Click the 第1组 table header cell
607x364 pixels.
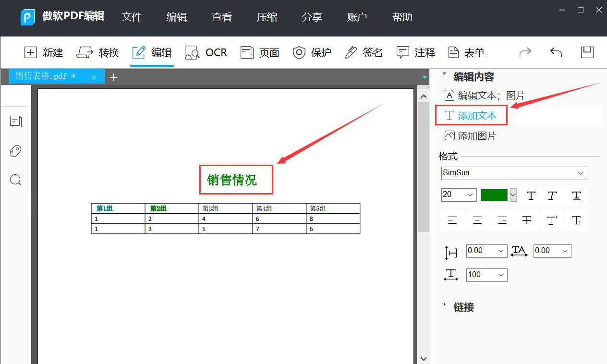point(118,208)
